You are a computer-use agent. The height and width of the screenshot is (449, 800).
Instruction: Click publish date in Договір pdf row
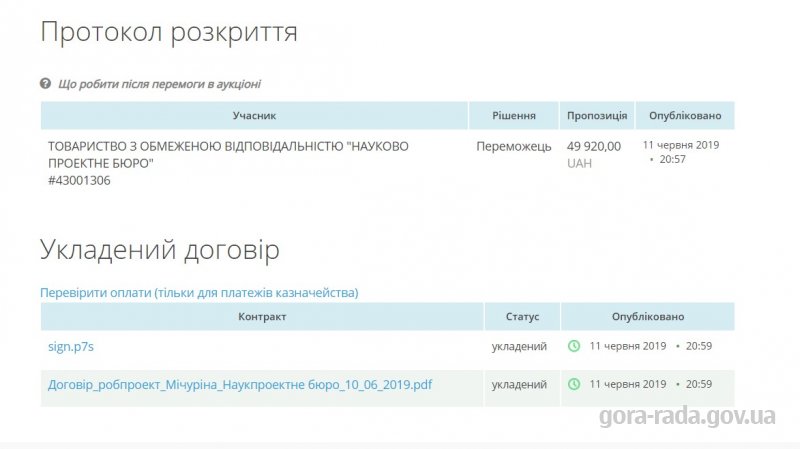(651, 384)
